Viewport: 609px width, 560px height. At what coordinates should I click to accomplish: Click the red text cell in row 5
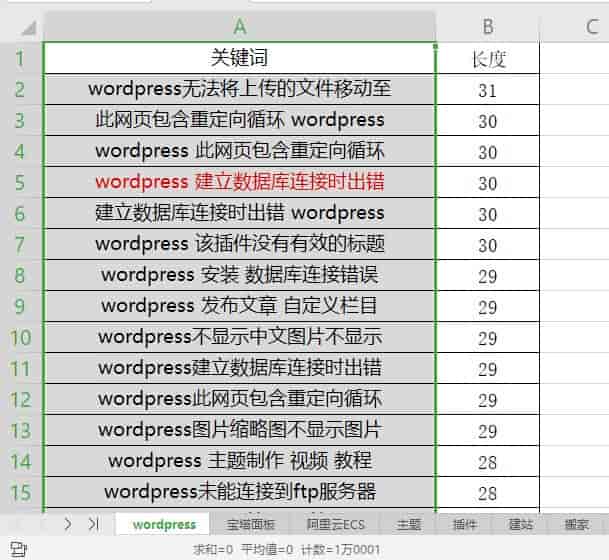[x=240, y=183]
